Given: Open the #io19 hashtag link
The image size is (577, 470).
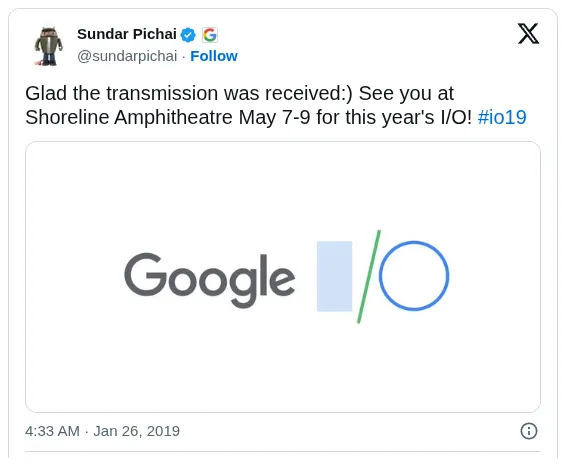Looking at the screenshot, I should pos(502,117).
